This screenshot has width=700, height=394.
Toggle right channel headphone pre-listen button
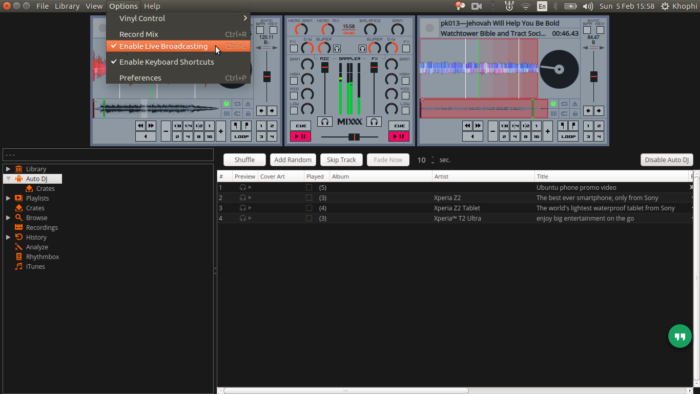[x=374, y=121]
